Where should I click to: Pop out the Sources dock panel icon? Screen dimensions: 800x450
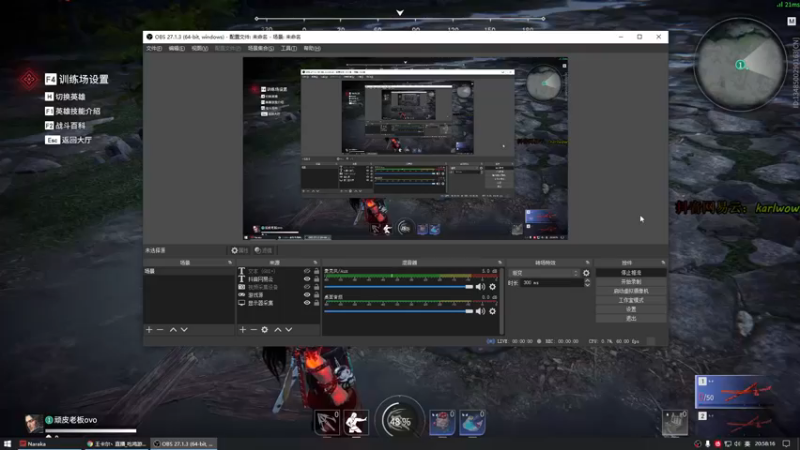[x=315, y=263]
